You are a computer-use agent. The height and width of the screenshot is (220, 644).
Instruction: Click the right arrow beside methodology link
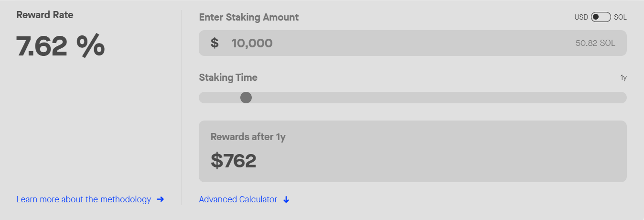click(161, 199)
